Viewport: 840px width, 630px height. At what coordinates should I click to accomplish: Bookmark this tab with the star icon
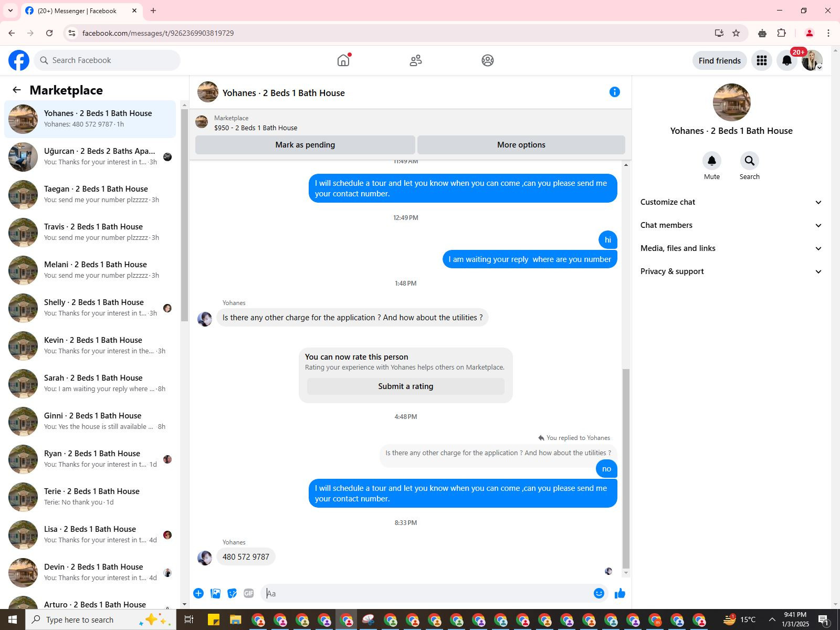(x=736, y=33)
